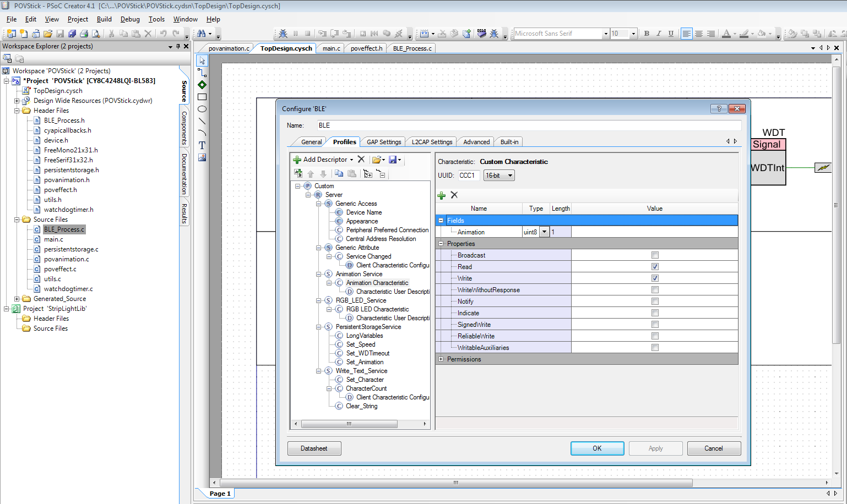Image resolution: width=847 pixels, height=504 pixels.
Task: Enable the SignedWrite property checkbox
Action: click(x=655, y=325)
